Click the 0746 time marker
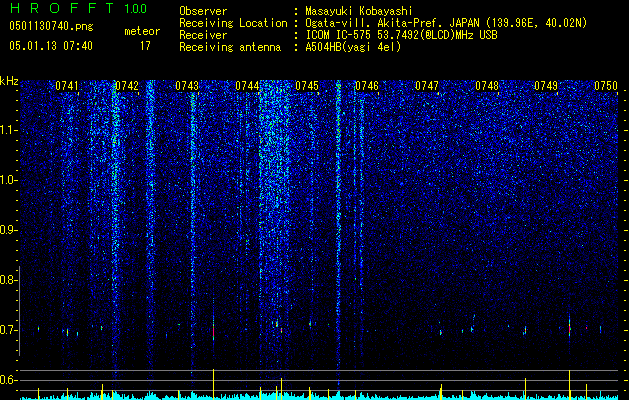The image size is (629, 400). click(x=367, y=86)
